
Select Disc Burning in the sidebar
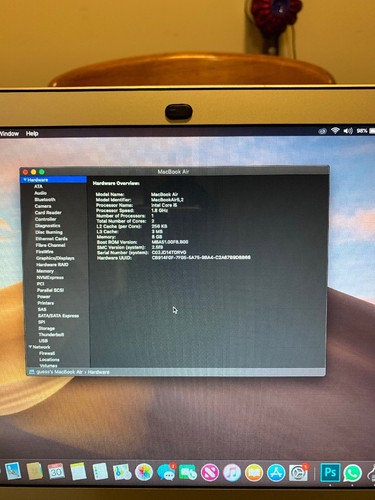49,232
